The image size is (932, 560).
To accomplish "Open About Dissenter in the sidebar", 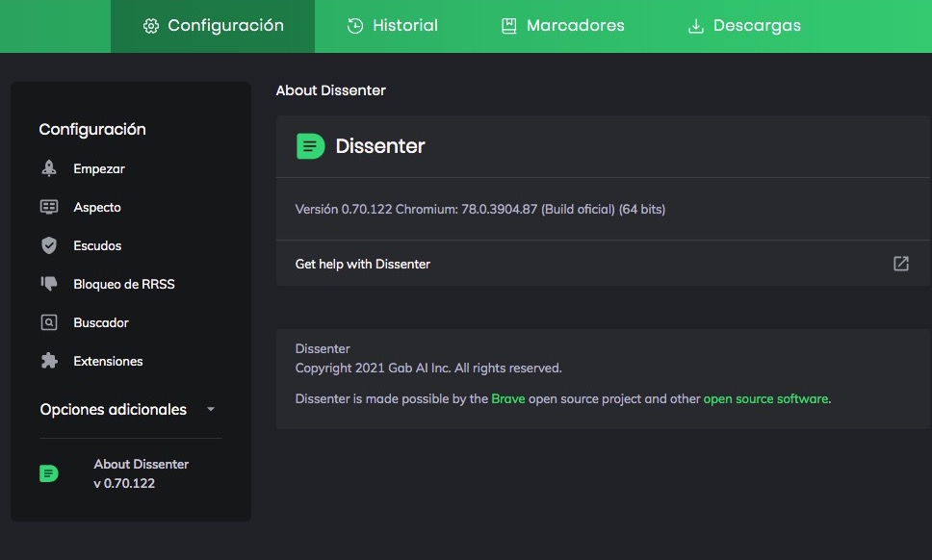I will pyautogui.click(x=141, y=464).
